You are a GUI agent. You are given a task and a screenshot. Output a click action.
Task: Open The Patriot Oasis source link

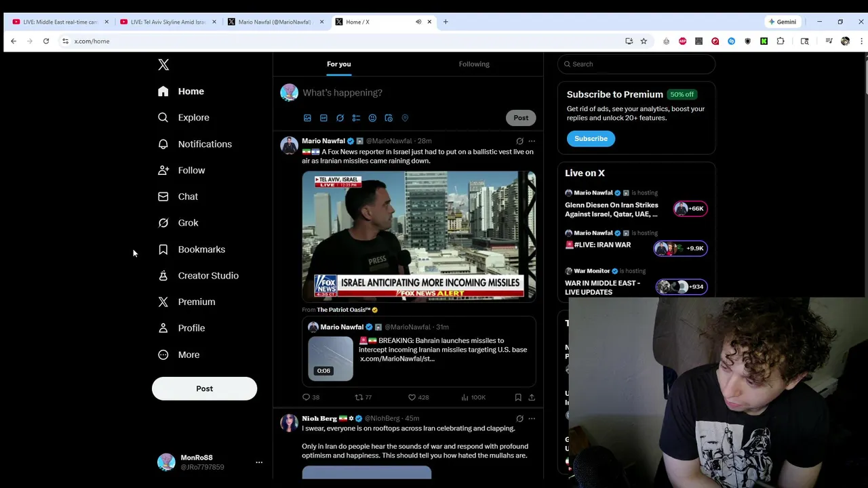click(x=347, y=310)
